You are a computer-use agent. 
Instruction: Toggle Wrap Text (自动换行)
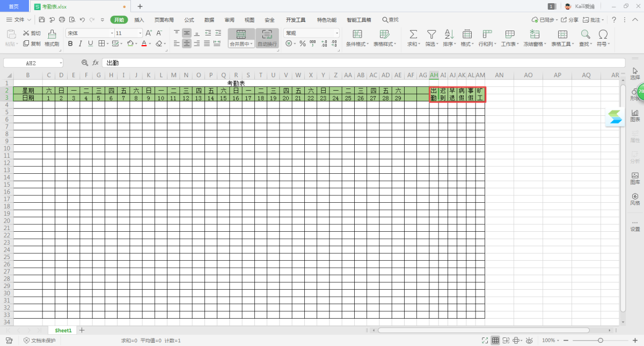267,38
